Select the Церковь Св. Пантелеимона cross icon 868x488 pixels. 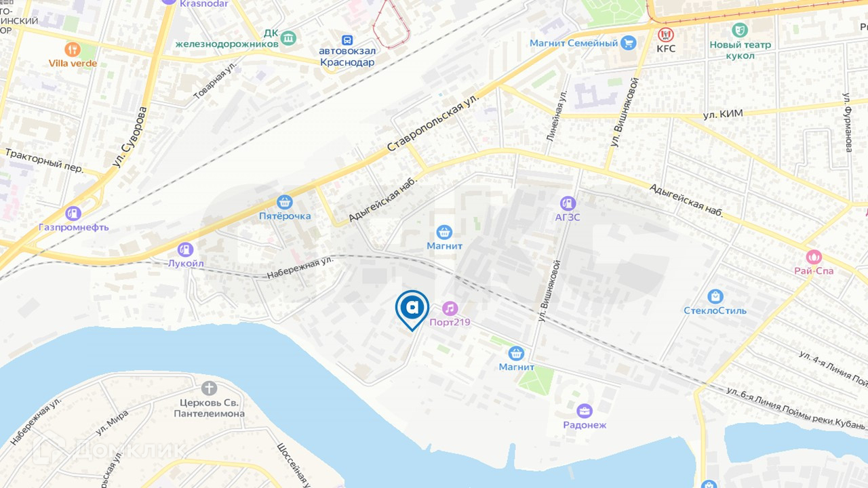click(209, 388)
